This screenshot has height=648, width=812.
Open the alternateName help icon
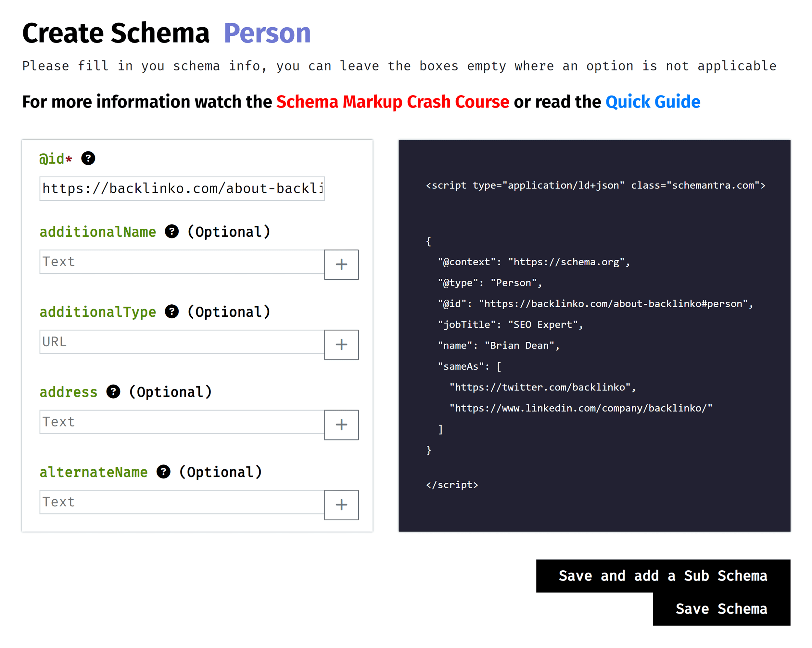pos(163,472)
